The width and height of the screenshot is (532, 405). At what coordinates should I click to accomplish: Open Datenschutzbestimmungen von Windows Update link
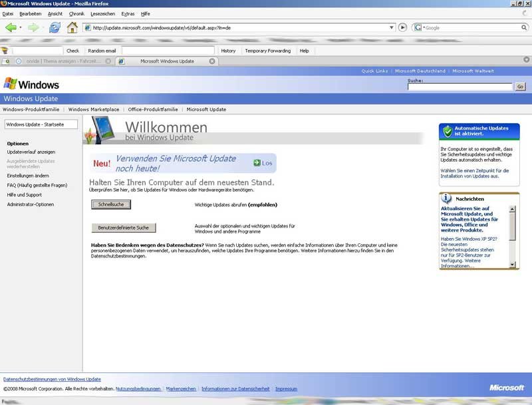[x=52, y=379]
